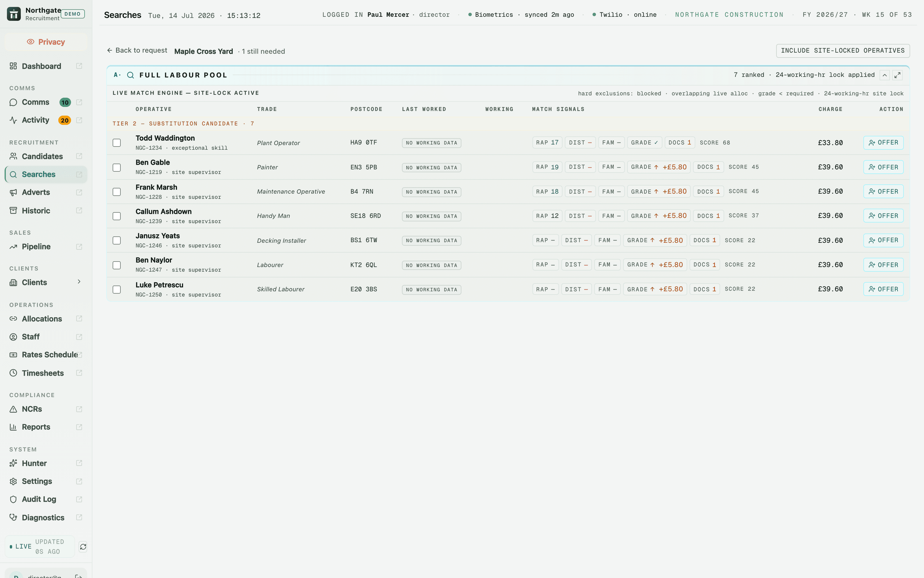924x578 pixels.
Task: Click the search icon in Full Labour Pool header
Action: click(x=131, y=75)
